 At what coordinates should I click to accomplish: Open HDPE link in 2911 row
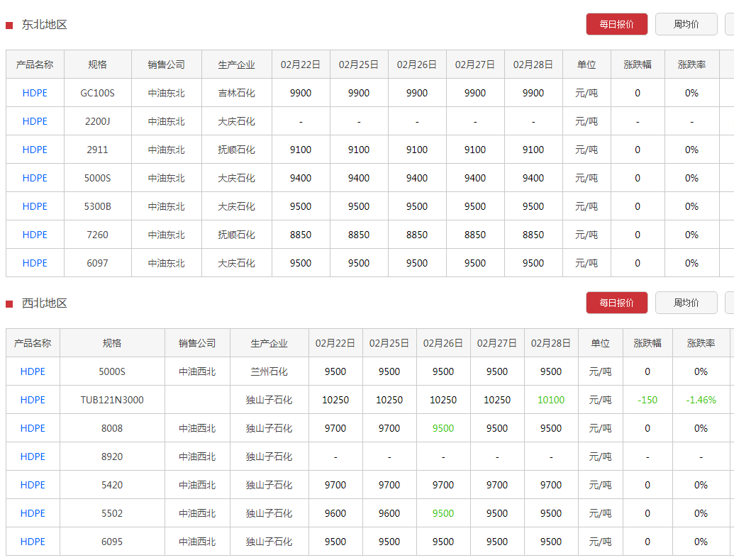[x=35, y=150]
